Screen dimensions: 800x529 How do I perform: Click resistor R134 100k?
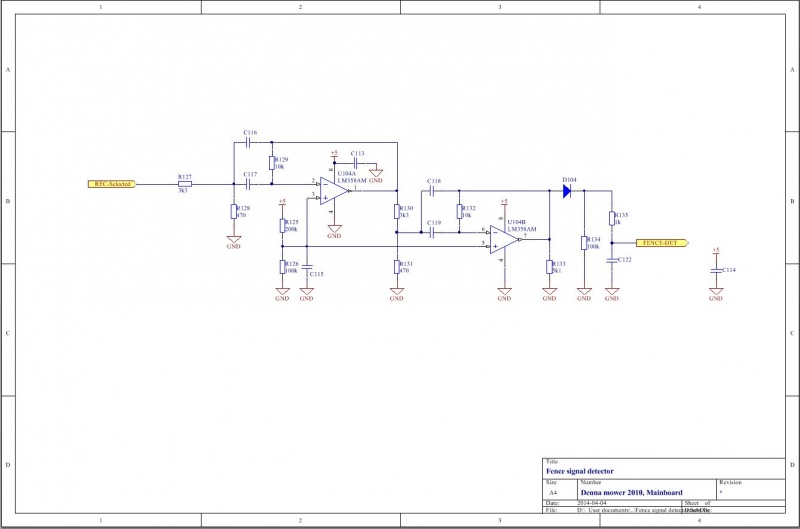point(584,243)
